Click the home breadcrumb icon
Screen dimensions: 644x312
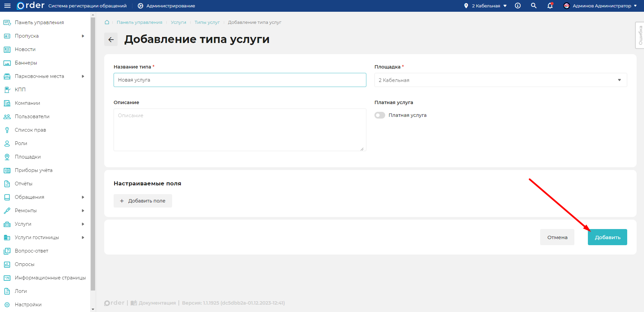(x=107, y=22)
